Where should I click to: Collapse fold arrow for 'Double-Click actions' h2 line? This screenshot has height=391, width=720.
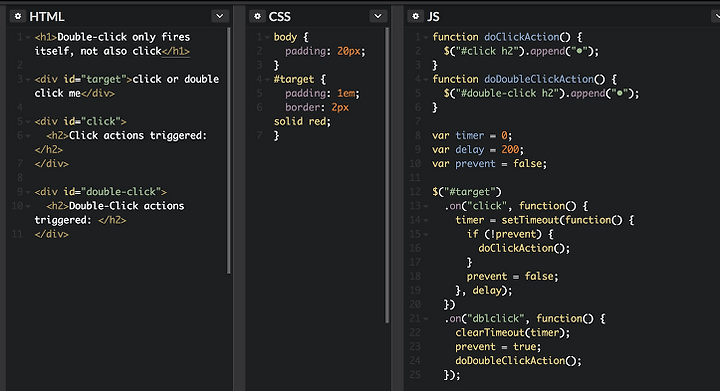[28, 206]
